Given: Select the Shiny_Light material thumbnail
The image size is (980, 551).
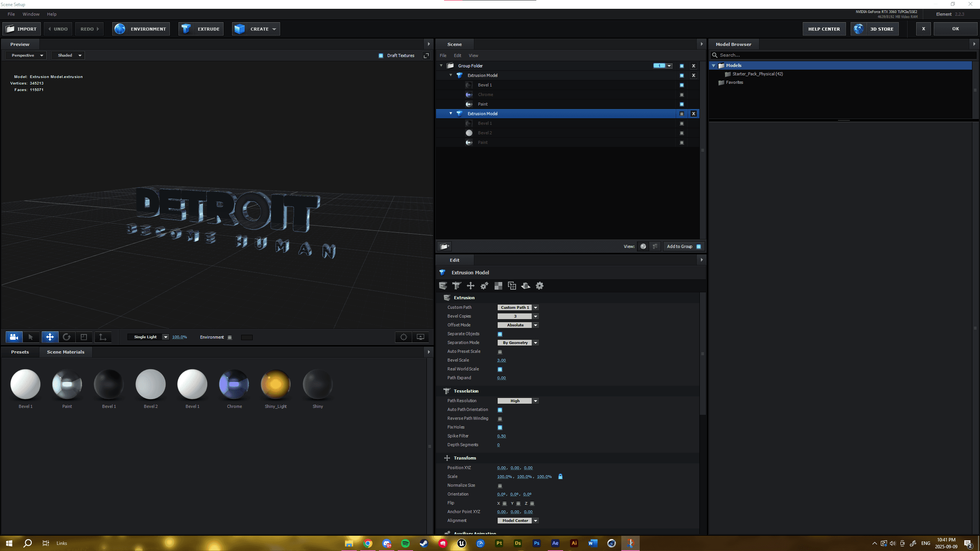Looking at the screenshot, I should [x=276, y=384].
